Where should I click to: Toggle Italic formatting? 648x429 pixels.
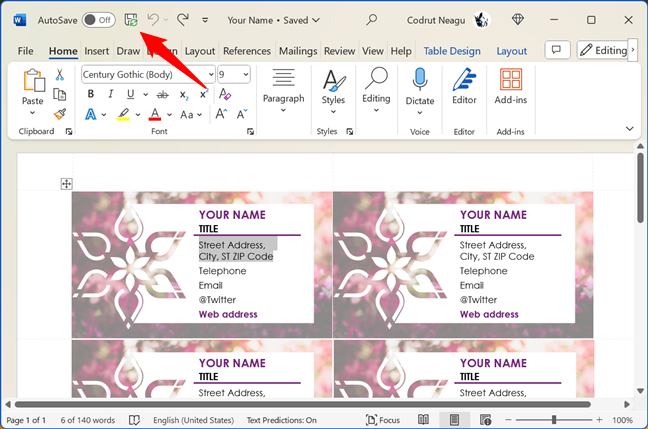tap(110, 94)
